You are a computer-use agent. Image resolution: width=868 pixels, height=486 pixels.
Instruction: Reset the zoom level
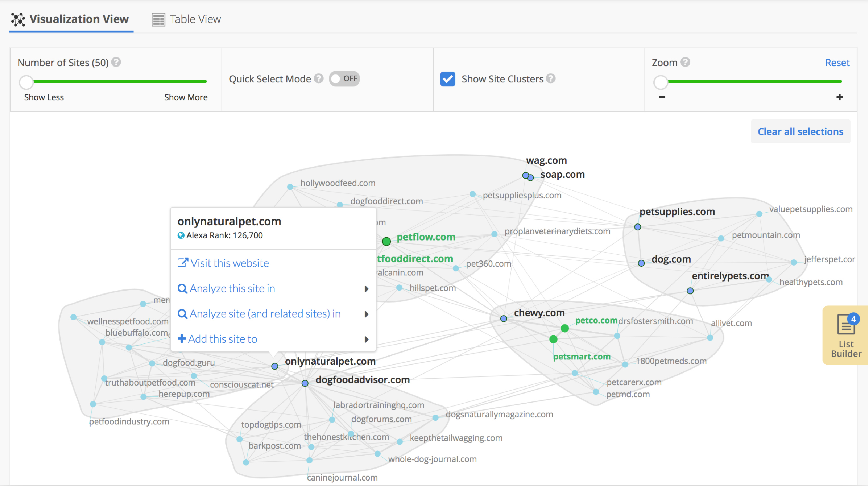click(x=837, y=62)
